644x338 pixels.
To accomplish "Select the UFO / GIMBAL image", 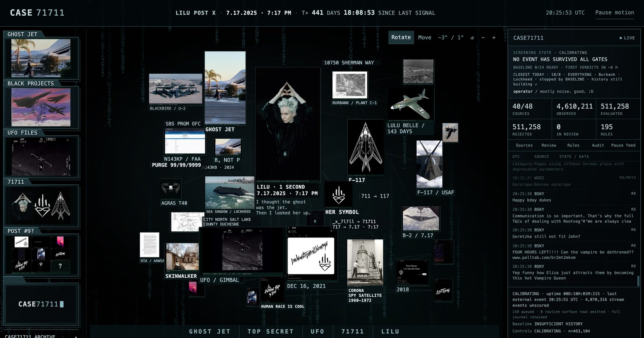I will 242,251.
